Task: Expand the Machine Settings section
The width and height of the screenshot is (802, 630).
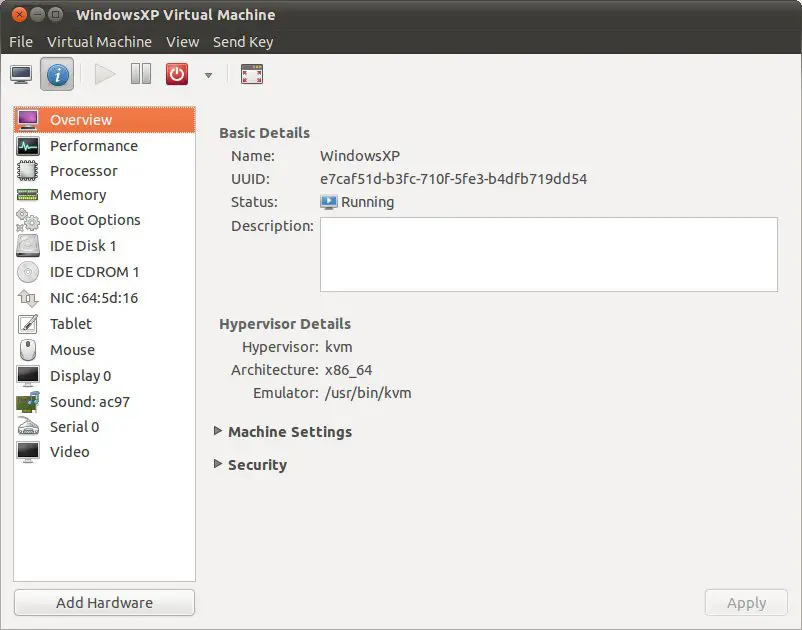Action: pos(289,432)
